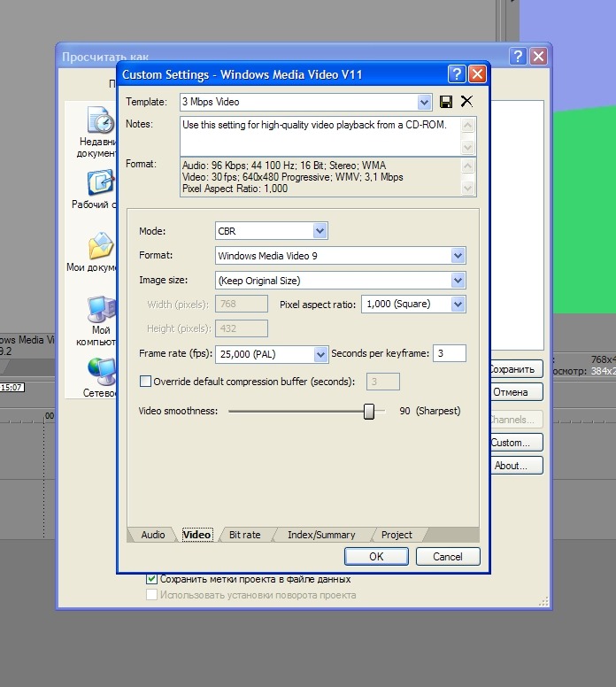Open Network Places icon in sidebar
Screen dimensions: 616x687
click(x=102, y=372)
